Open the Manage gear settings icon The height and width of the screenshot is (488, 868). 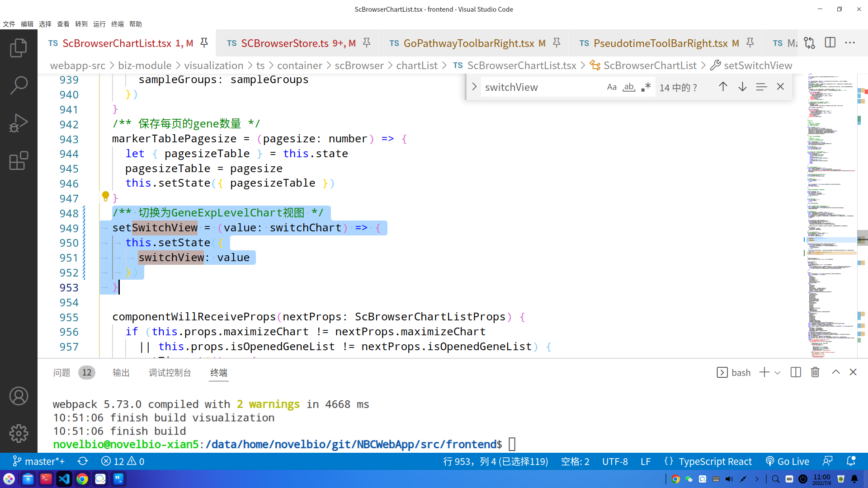point(19,433)
